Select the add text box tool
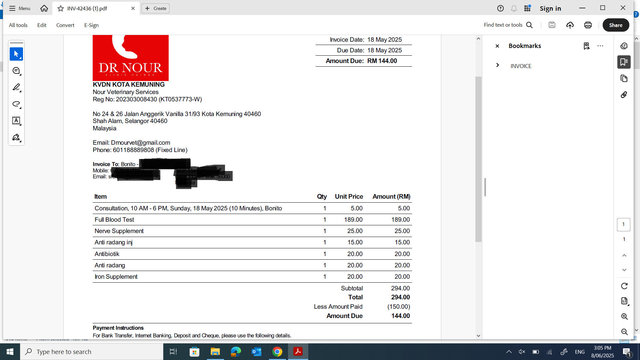Image resolution: width=640 pixels, height=360 pixels. (16, 121)
